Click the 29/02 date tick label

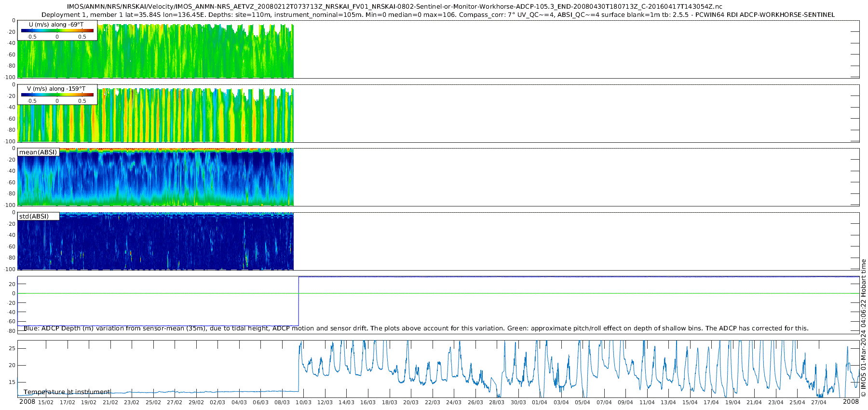196,402
